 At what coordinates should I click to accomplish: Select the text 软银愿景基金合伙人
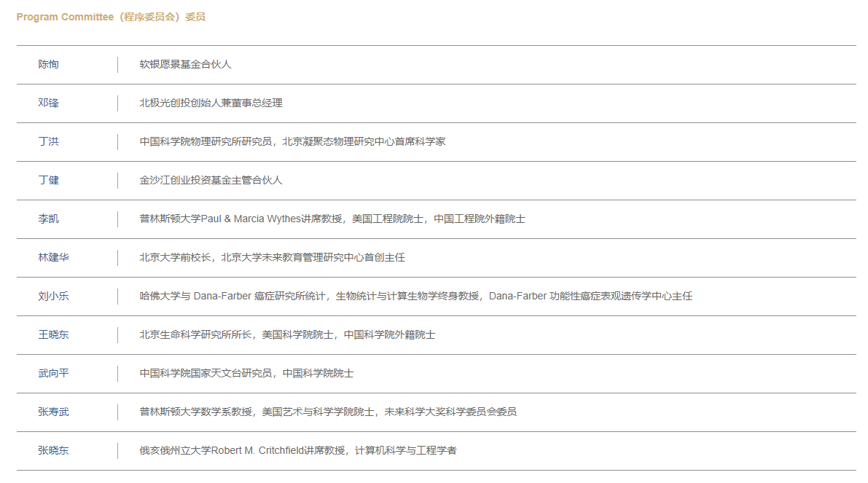coord(185,64)
